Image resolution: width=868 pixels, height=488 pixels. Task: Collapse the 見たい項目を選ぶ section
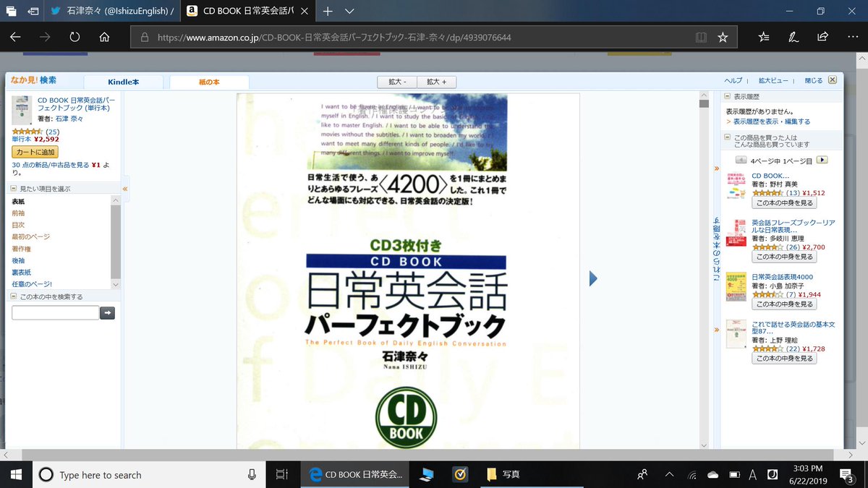[x=15, y=189]
